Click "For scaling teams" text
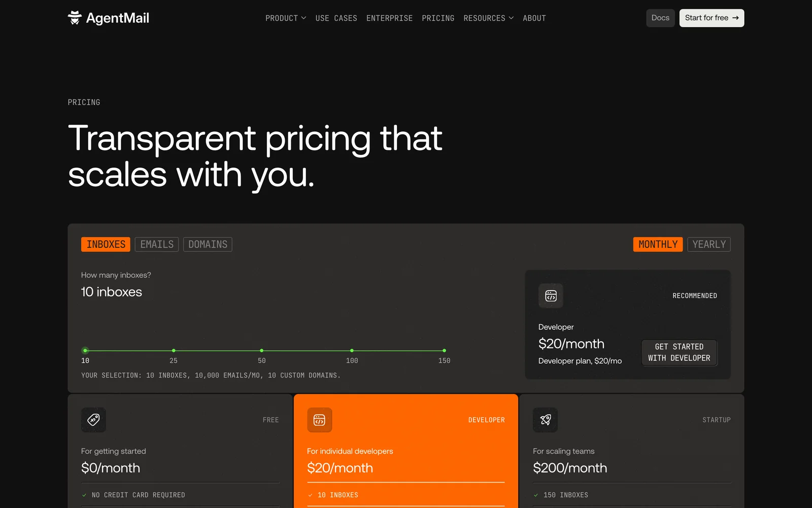812x508 pixels. (564, 451)
